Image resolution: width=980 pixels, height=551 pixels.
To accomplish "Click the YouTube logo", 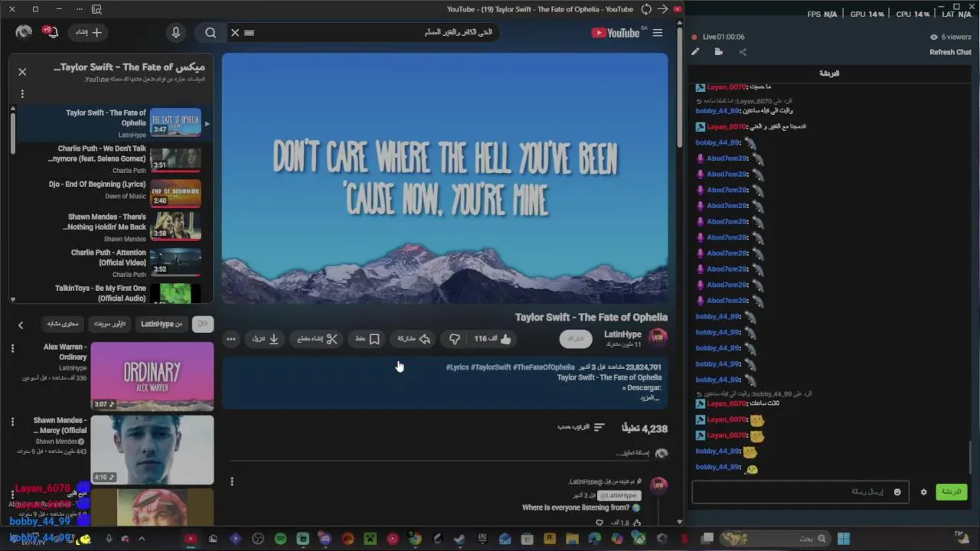I will click(617, 33).
